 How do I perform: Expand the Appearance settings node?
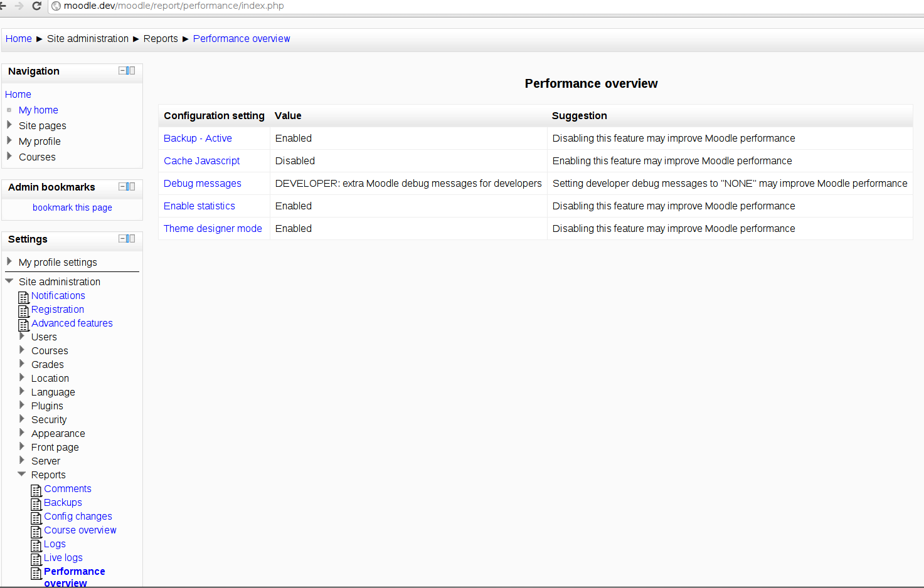pyautogui.click(x=22, y=433)
